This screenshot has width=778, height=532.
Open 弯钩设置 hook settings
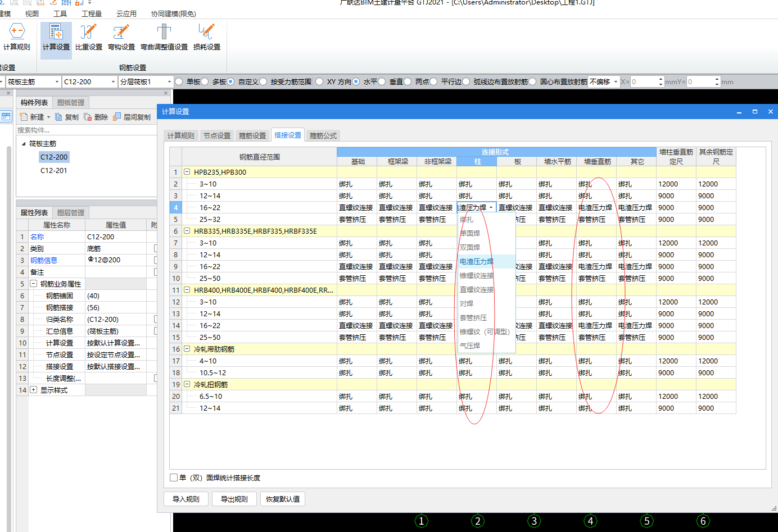click(121, 38)
